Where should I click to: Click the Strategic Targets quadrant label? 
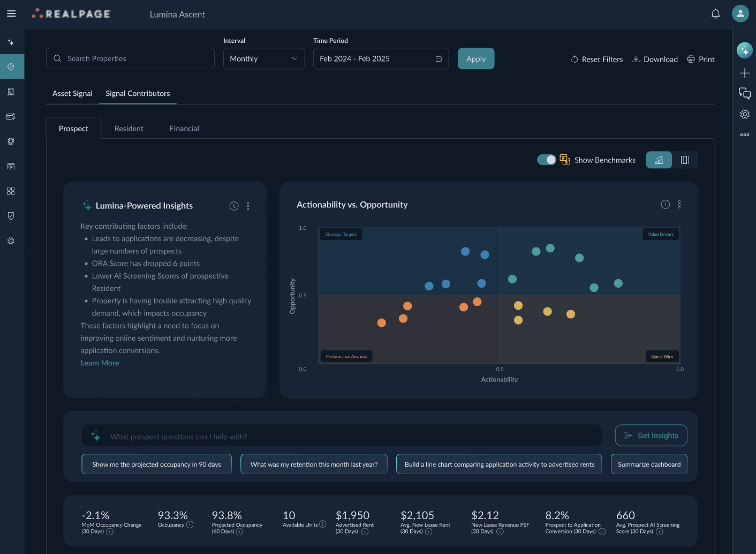(x=341, y=234)
